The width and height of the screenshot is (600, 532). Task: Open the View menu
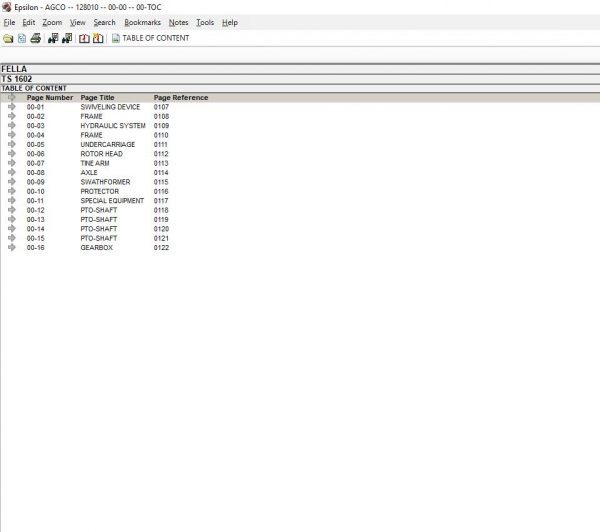78,23
